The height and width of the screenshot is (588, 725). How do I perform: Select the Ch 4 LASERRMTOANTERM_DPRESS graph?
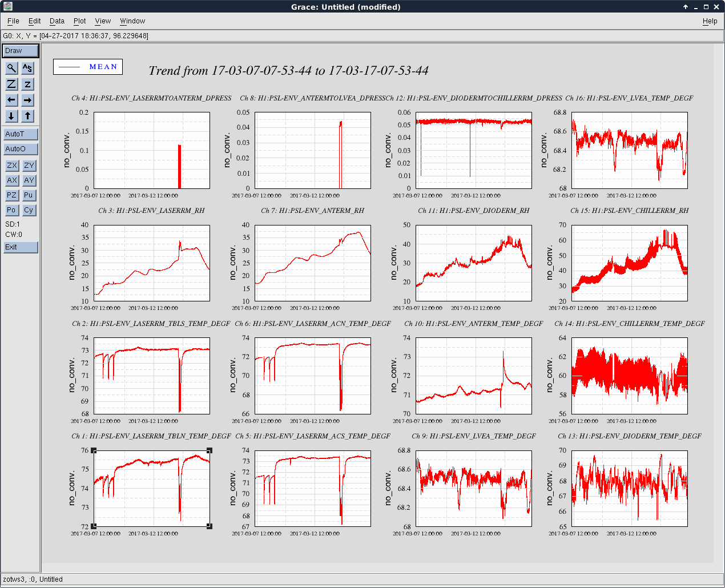(152, 150)
